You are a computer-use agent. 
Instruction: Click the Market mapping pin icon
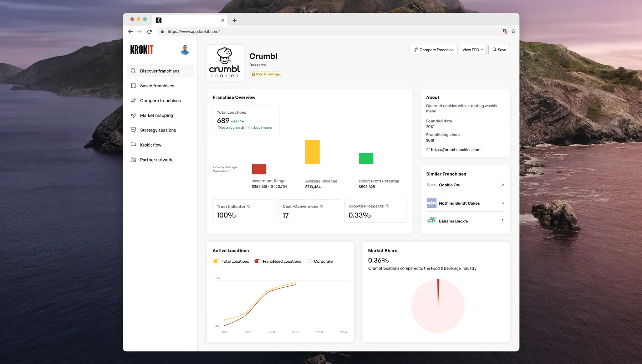click(133, 116)
